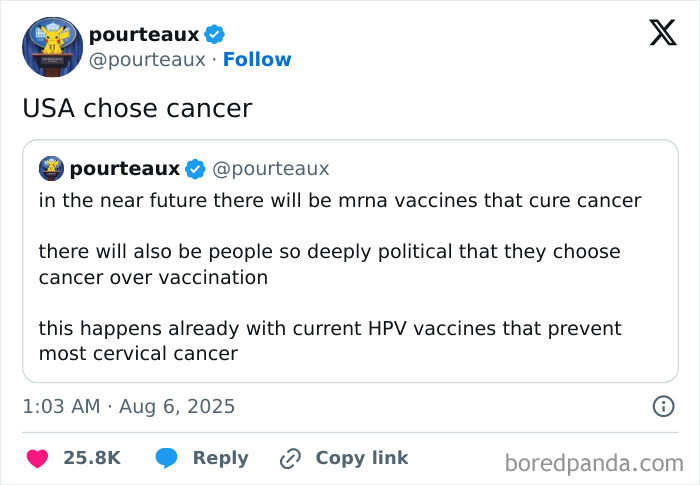Click the copy link chain icon
The width and height of the screenshot is (700, 485).
tap(291, 458)
